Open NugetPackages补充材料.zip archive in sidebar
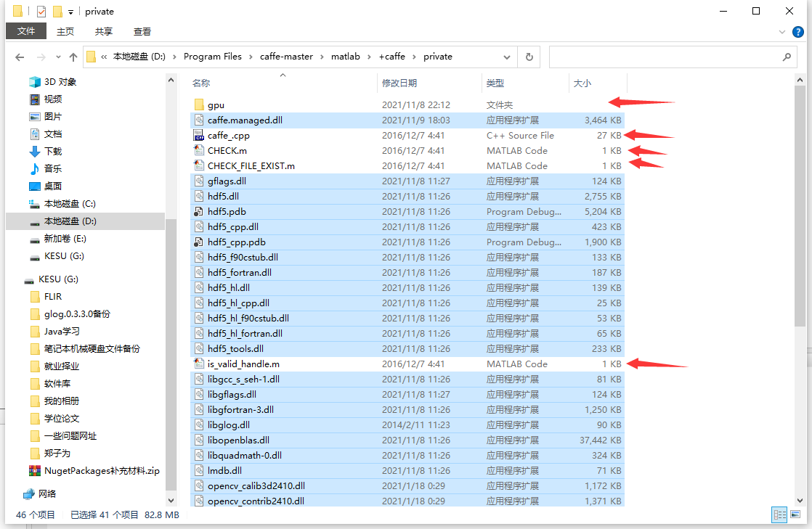Screen dimensions: 812x529 click(x=102, y=471)
